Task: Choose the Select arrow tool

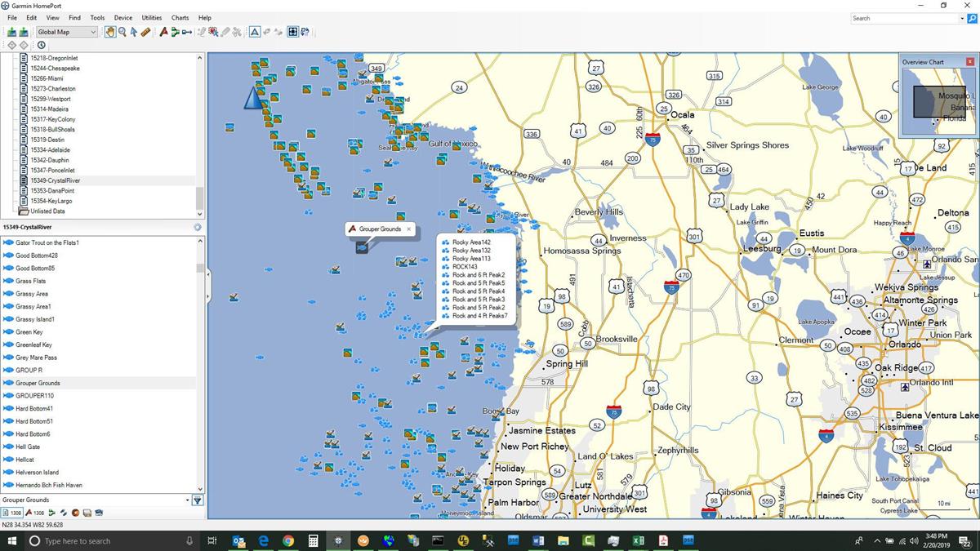Action: pyautogui.click(x=133, y=32)
